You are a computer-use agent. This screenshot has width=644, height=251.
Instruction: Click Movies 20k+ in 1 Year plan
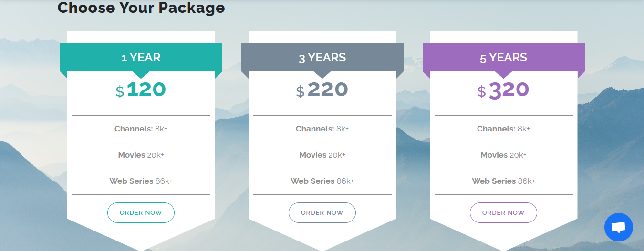[141, 155]
